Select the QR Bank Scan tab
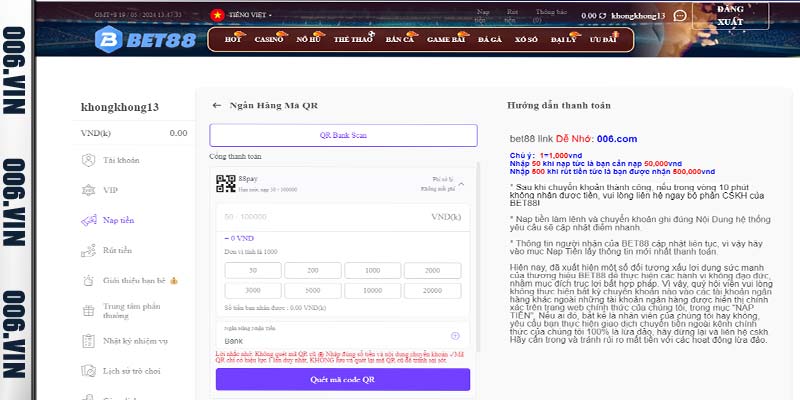 pyautogui.click(x=343, y=135)
